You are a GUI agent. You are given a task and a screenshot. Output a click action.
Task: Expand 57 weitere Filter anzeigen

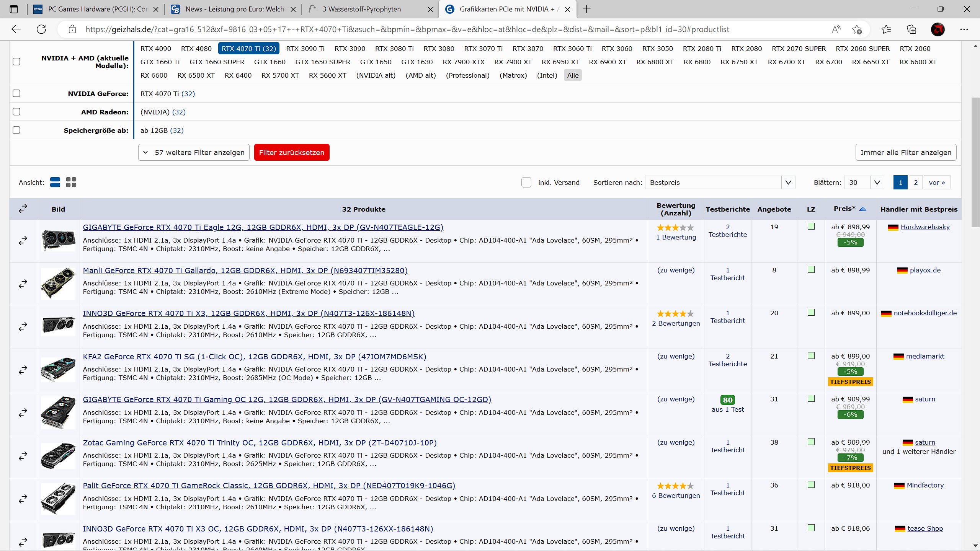point(194,152)
